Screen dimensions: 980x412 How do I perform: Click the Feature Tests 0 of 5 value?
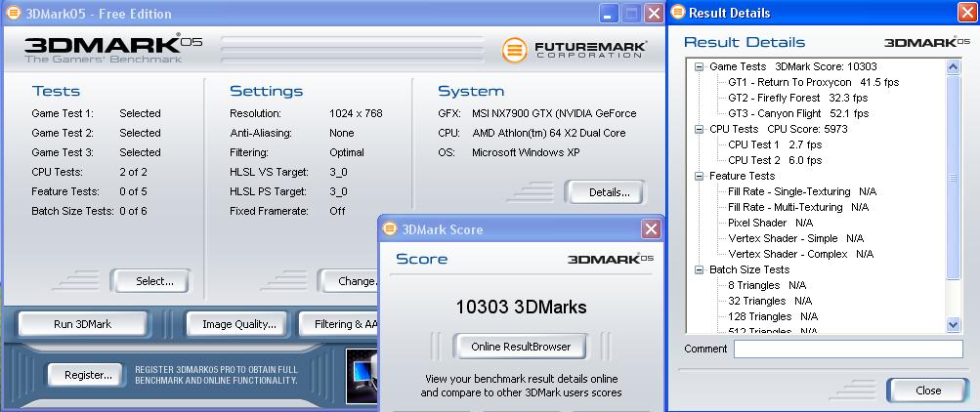133,191
